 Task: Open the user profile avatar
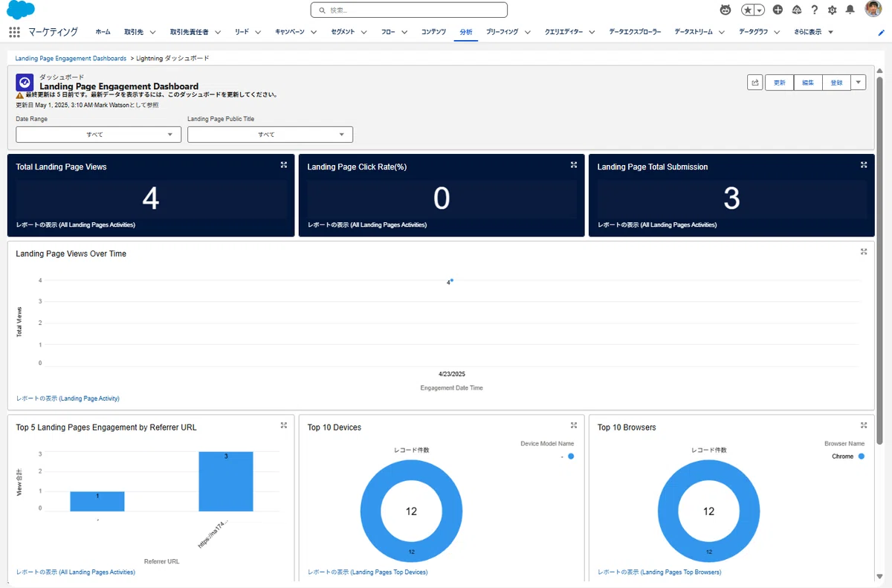click(x=873, y=9)
